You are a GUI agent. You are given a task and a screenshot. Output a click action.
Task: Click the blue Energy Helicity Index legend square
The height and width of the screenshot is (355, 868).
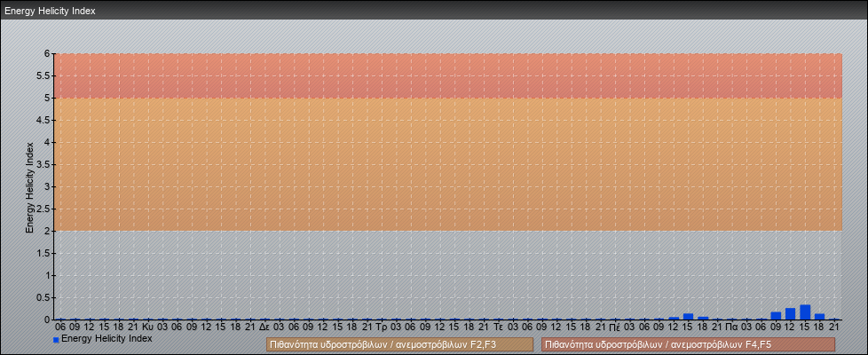[x=56, y=340]
